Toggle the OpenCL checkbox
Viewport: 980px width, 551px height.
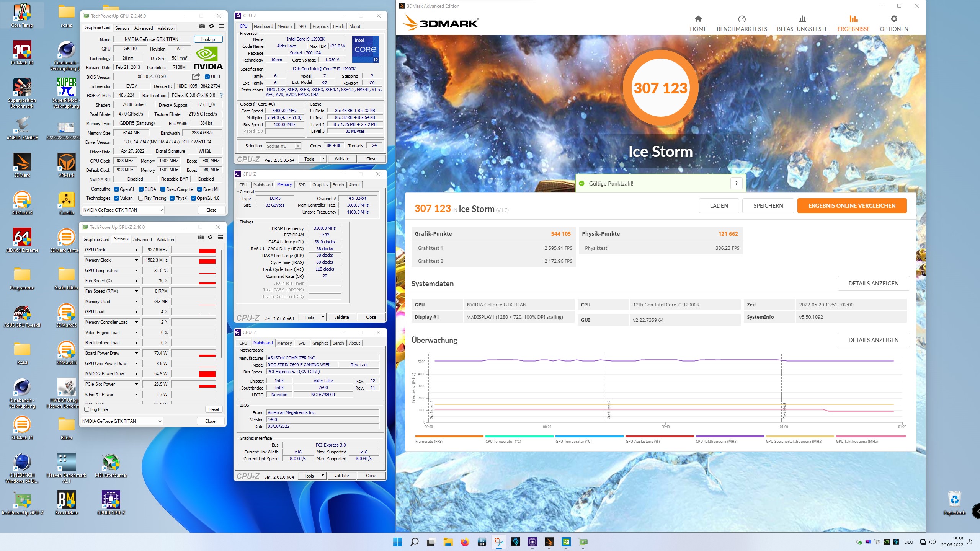click(x=116, y=189)
